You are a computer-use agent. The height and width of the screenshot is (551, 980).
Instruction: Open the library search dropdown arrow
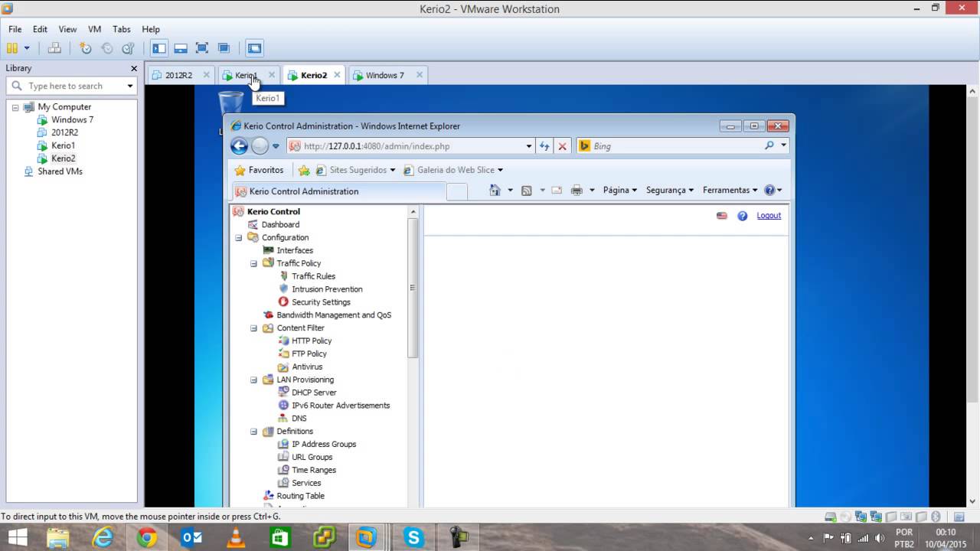tap(130, 86)
